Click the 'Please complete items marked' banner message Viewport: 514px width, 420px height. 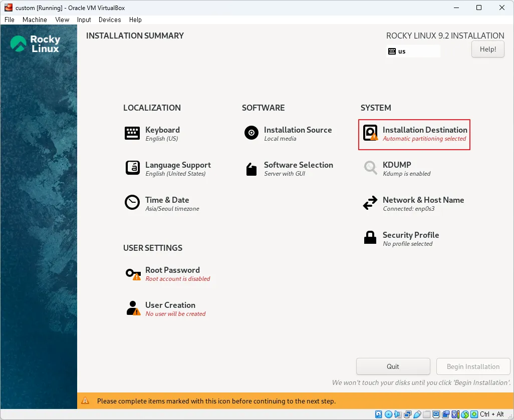[216, 401]
